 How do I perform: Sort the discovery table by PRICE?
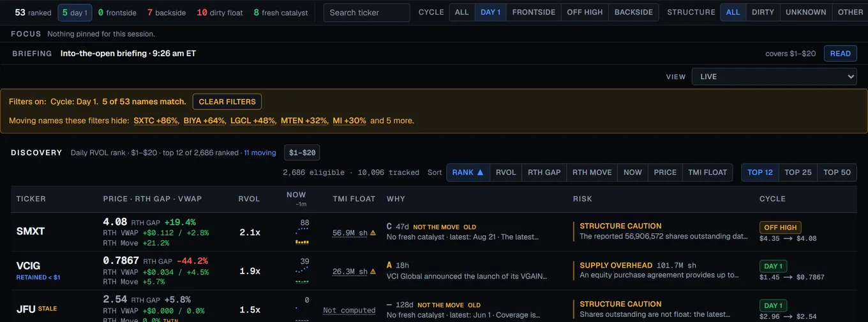pyautogui.click(x=665, y=172)
